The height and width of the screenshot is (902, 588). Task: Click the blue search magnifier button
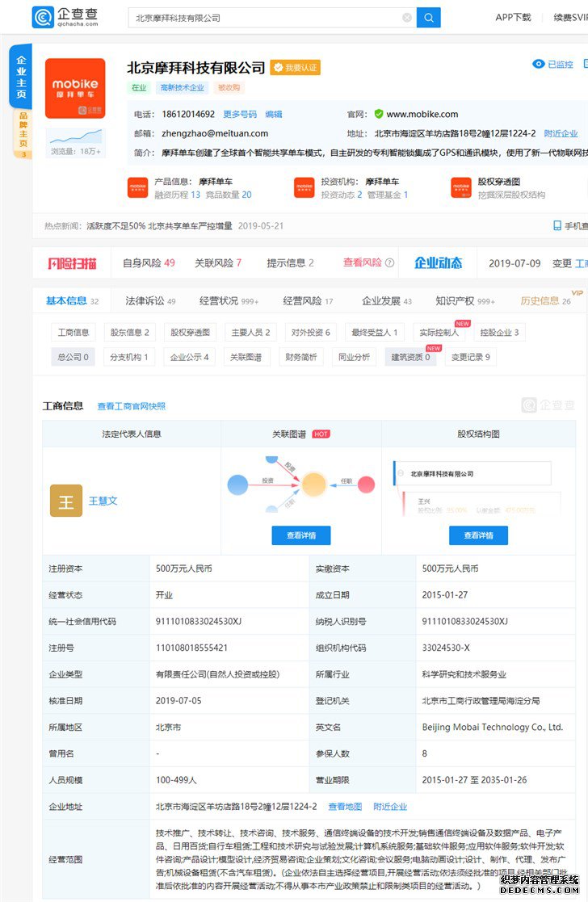point(428,18)
